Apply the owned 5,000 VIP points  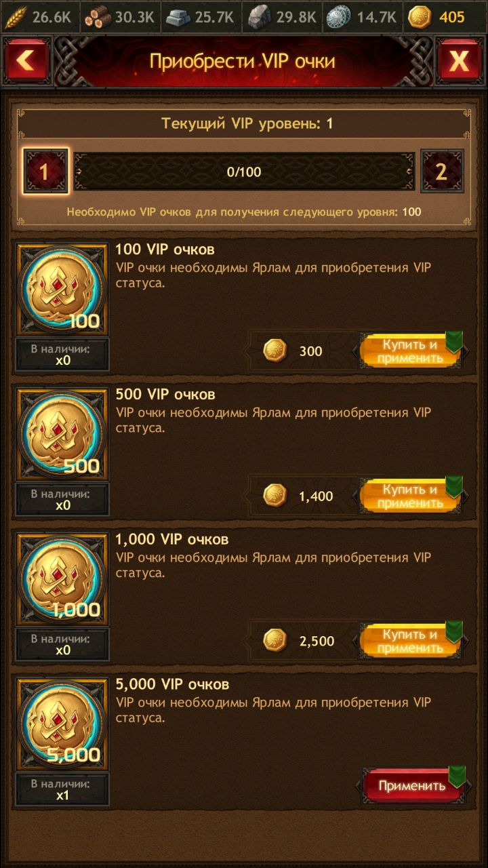411,786
